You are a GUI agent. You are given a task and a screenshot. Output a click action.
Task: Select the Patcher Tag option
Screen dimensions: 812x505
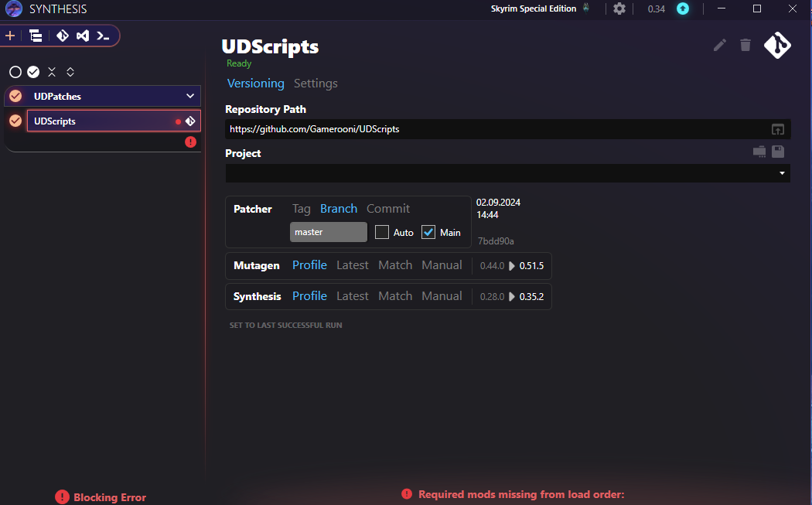coord(302,209)
